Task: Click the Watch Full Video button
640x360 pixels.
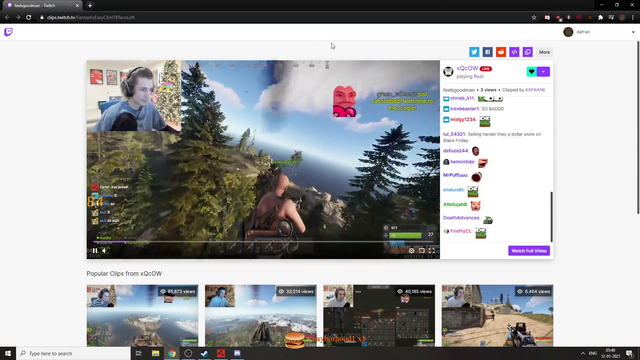Action: pos(529,251)
